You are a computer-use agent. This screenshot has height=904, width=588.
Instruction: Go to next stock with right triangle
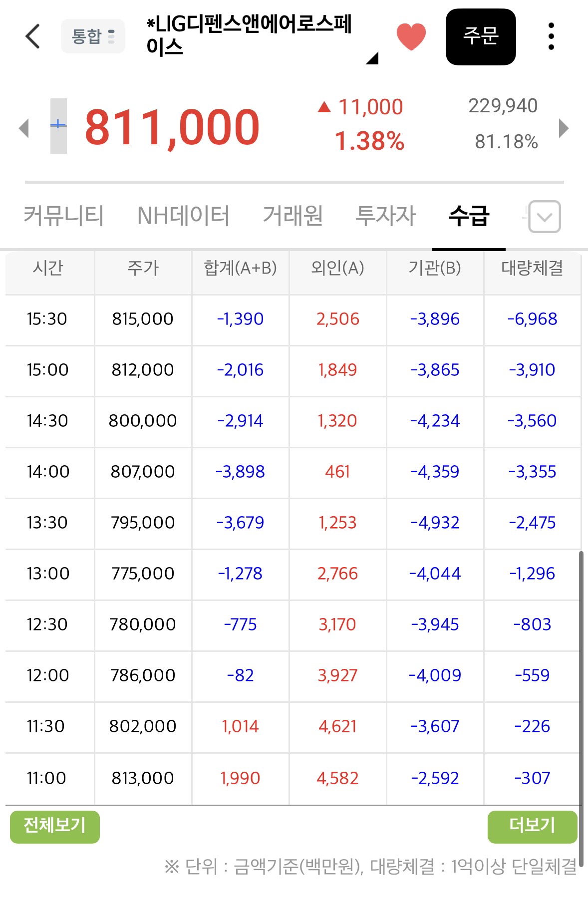(x=564, y=128)
